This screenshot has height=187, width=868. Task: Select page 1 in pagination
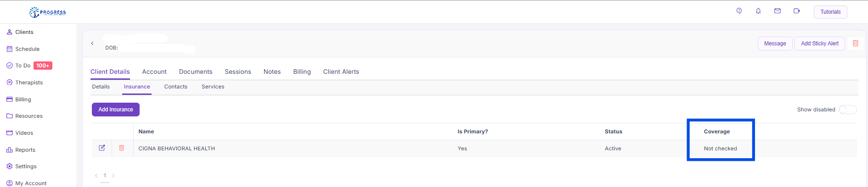click(x=105, y=176)
